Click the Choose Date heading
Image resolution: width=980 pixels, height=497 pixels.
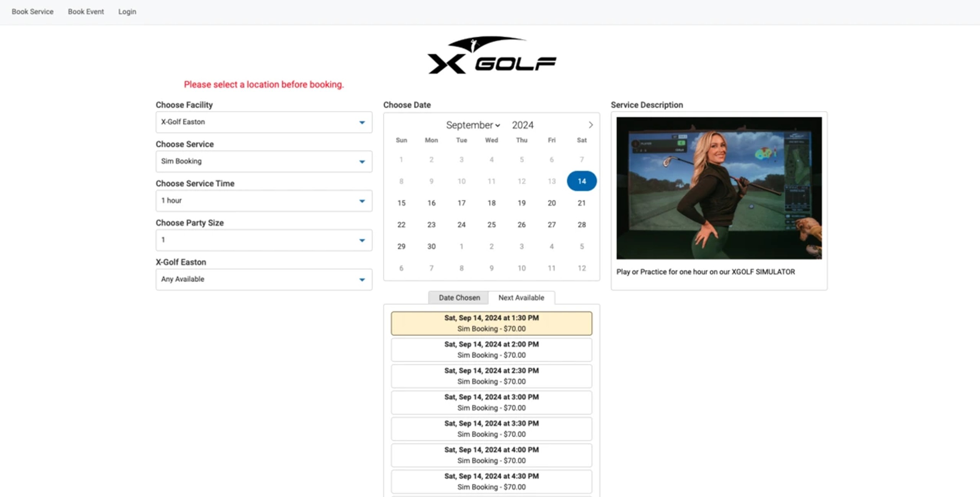coord(407,105)
